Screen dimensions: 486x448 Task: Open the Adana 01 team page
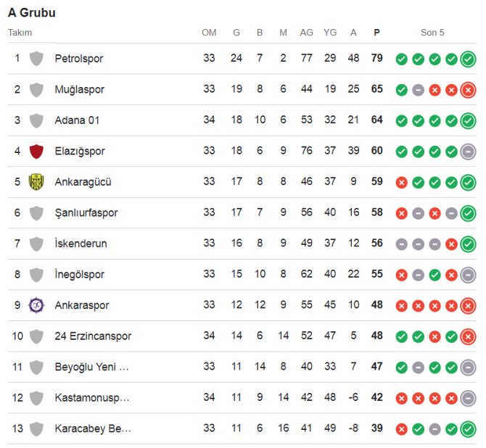(x=76, y=120)
